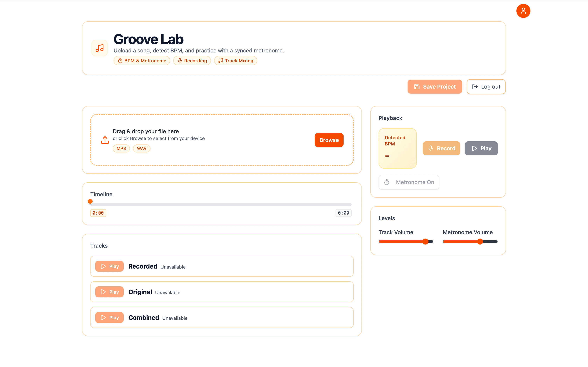The height and width of the screenshot is (367, 588).
Task: Play the Recorded track
Action: (x=109, y=266)
